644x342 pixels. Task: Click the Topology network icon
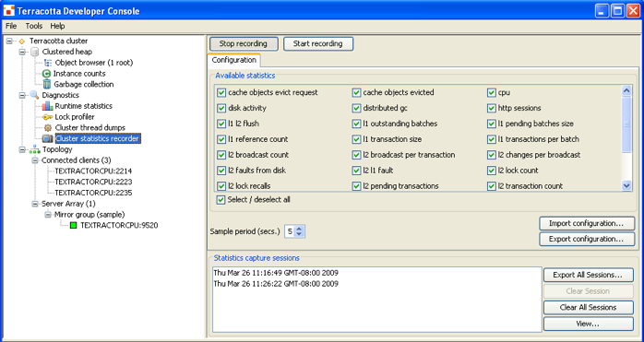pos(35,150)
